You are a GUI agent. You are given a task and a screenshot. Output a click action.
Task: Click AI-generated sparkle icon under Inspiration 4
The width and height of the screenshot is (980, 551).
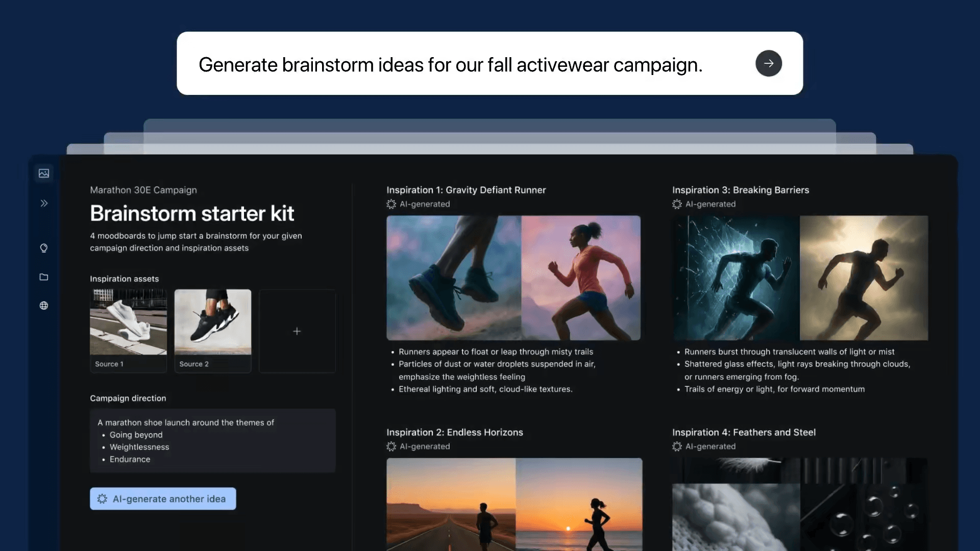677,446
